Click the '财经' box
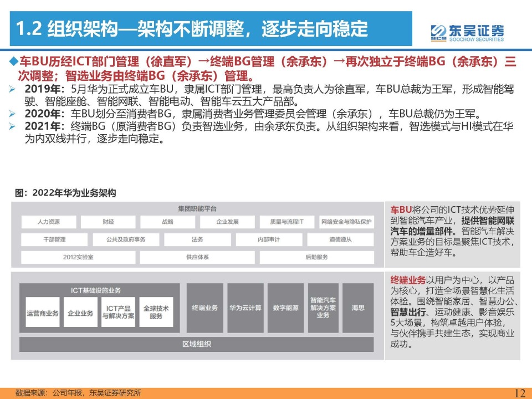532x399 pixels. click(x=108, y=222)
